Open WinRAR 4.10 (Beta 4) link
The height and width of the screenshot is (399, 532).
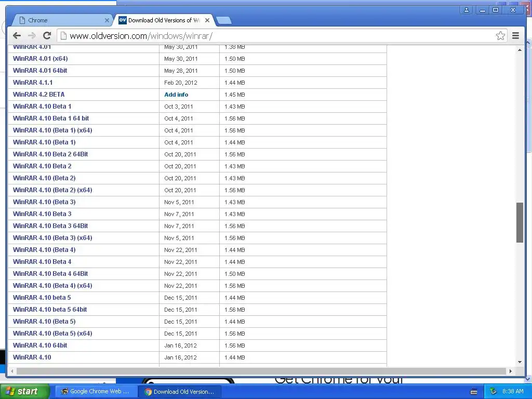coord(44,250)
